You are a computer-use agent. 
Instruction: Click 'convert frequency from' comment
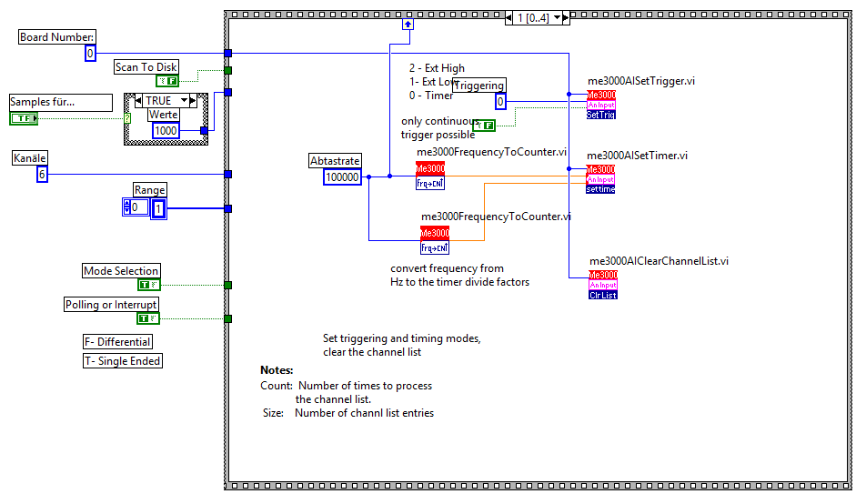(x=447, y=268)
